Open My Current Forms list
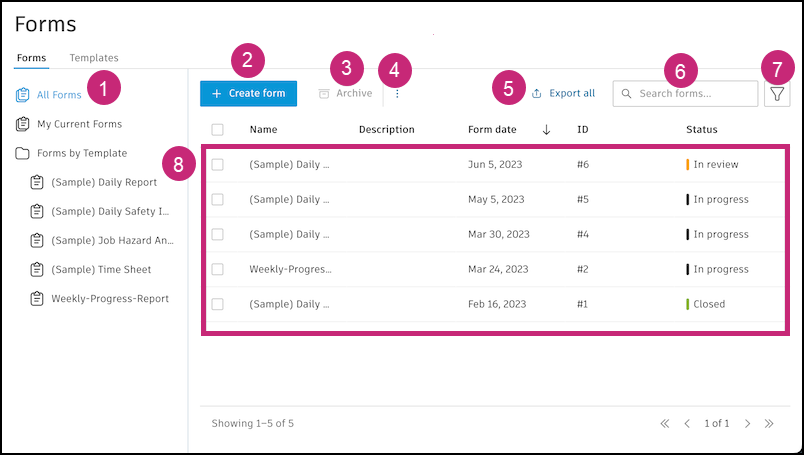 79,124
